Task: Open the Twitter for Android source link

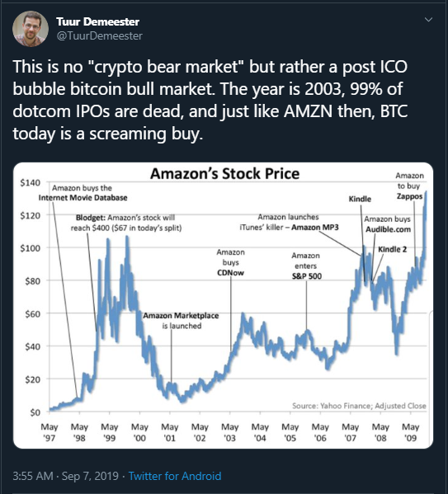Action: [x=175, y=476]
